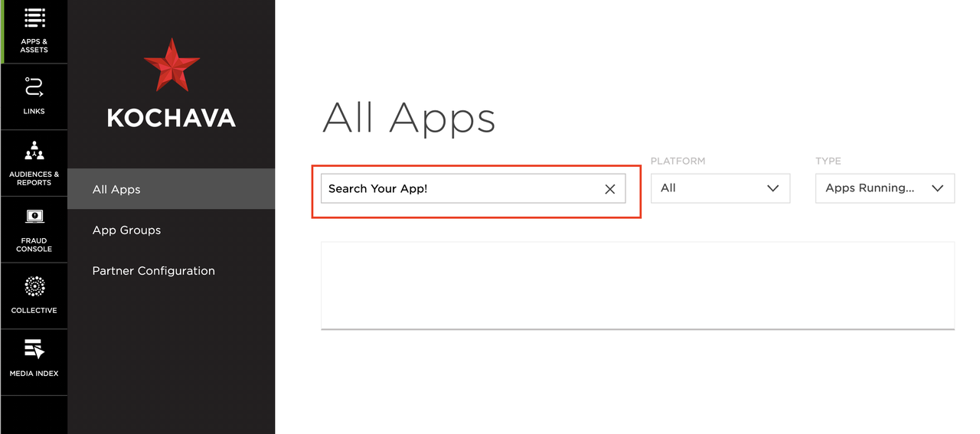Image resolution: width=980 pixels, height=434 pixels.
Task: Open the Links section icon
Action: [34, 86]
